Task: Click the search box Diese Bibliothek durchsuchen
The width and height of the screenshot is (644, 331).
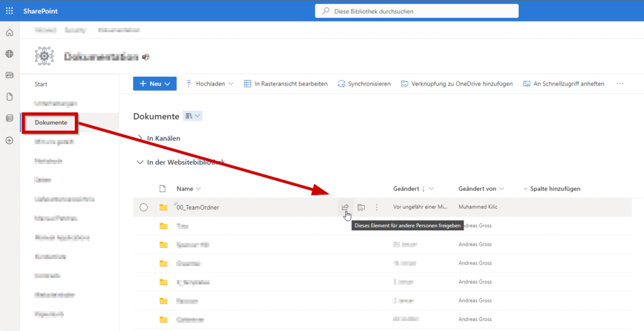Action: 416,11
